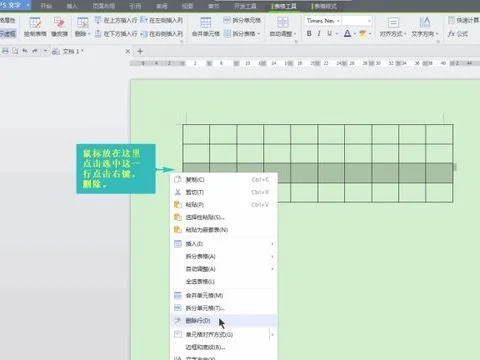Switch to the Developer Tools (开发工具) tab
This screenshot has height=360, width=480.
click(245, 6)
